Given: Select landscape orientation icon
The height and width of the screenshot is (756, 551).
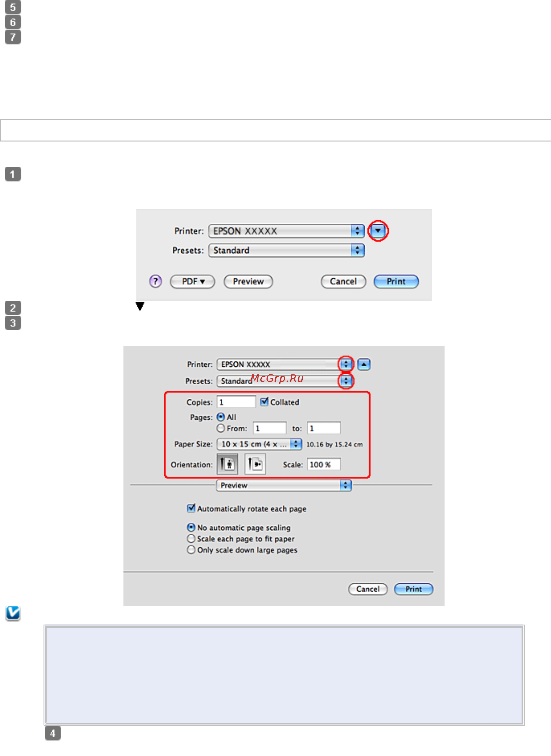Looking at the screenshot, I should [255, 464].
